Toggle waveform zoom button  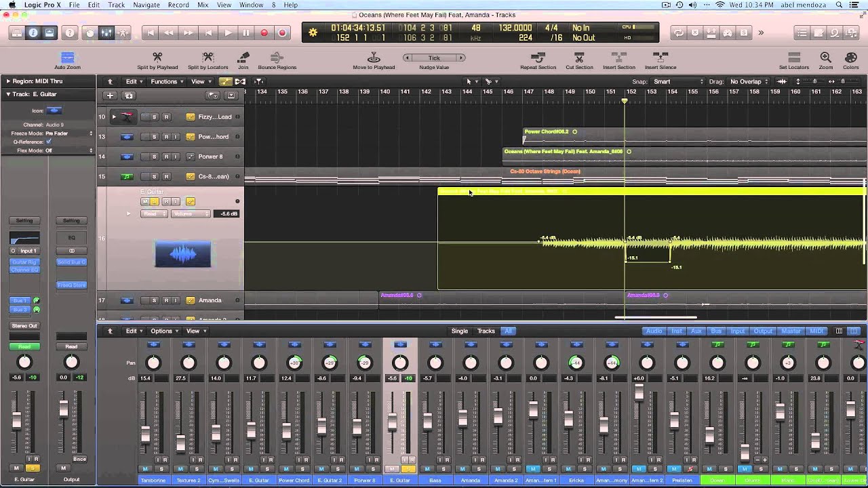pos(782,81)
